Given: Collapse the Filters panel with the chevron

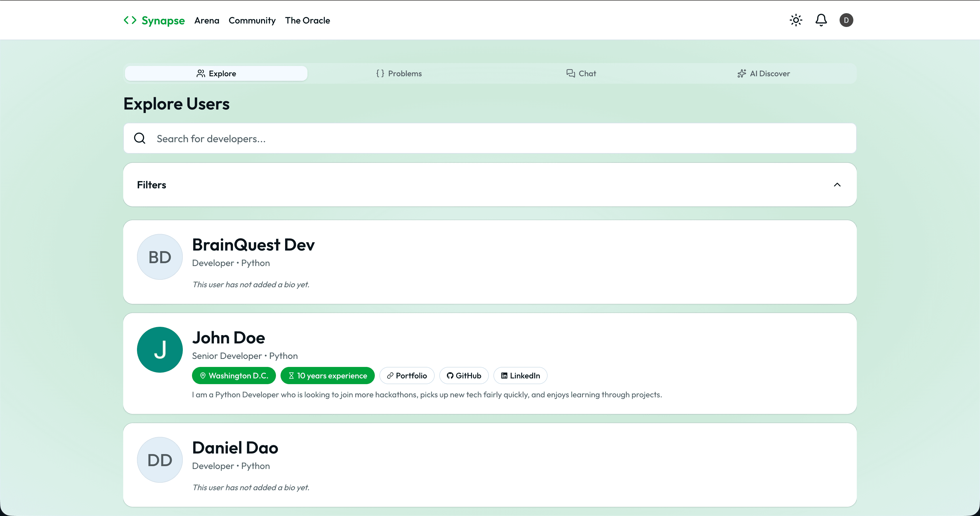Looking at the screenshot, I should (837, 185).
